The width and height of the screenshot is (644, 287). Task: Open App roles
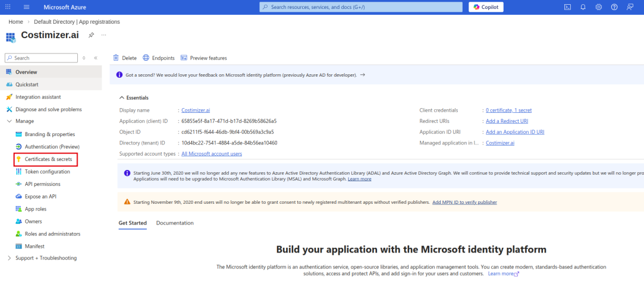pyautogui.click(x=35, y=209)
